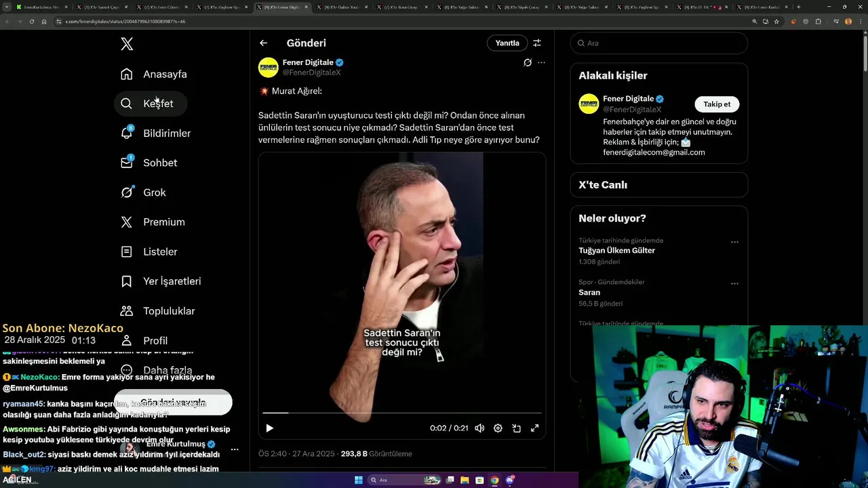Open the Chrome three-dot menu
868x488 pixels.
860,22
